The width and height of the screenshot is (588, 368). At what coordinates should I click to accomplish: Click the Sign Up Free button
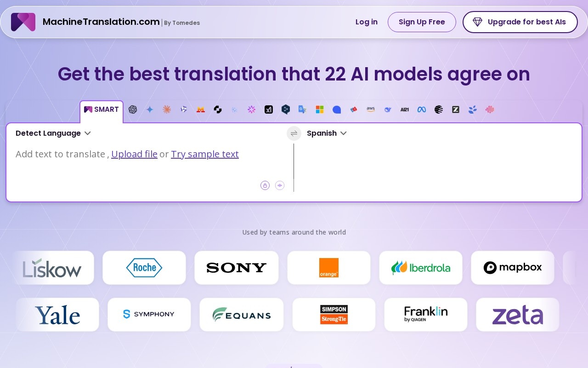[x=422, y=22]
